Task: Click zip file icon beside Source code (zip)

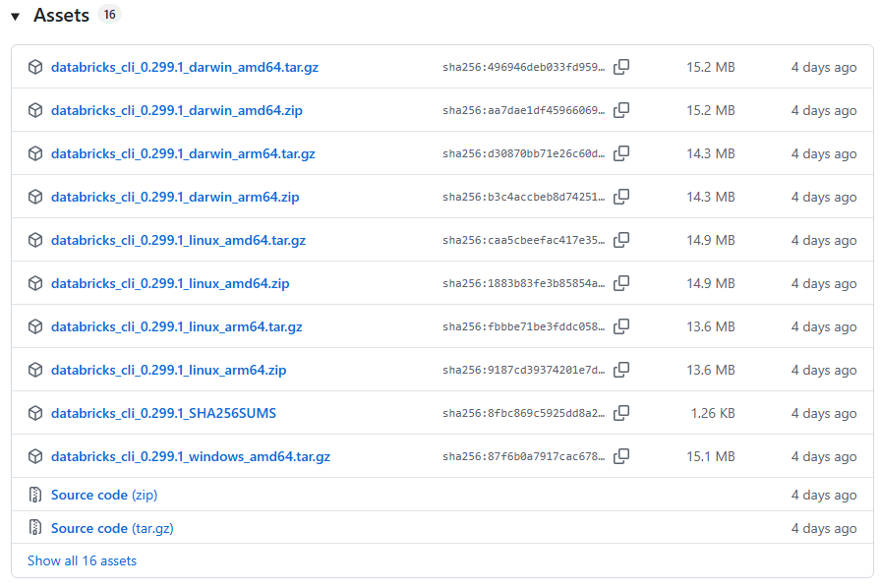Action: pos(35,495)
